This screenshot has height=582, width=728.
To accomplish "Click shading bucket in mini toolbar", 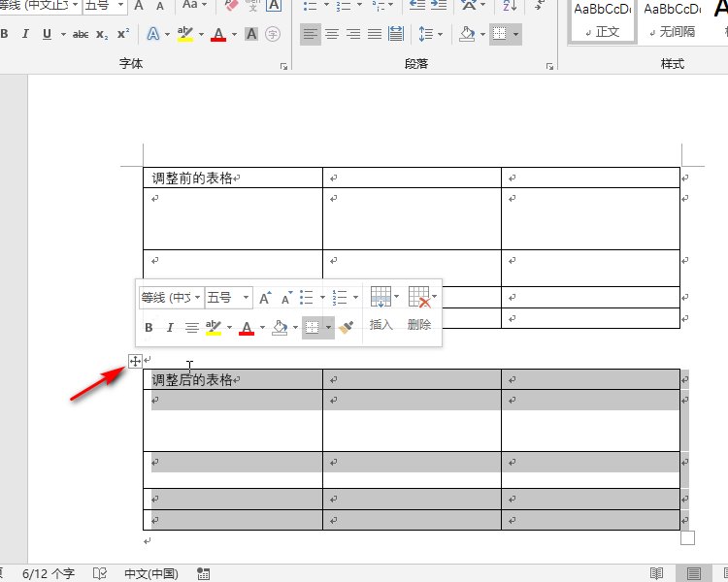I will click(x=280, y=328).
